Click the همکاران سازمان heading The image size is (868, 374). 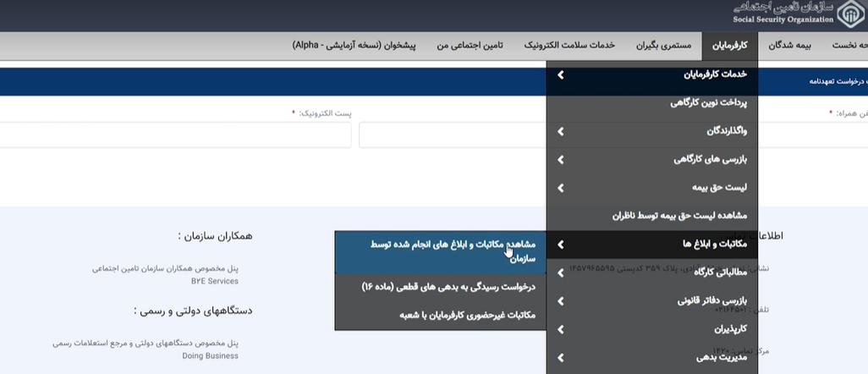click(x=215, y=236)
